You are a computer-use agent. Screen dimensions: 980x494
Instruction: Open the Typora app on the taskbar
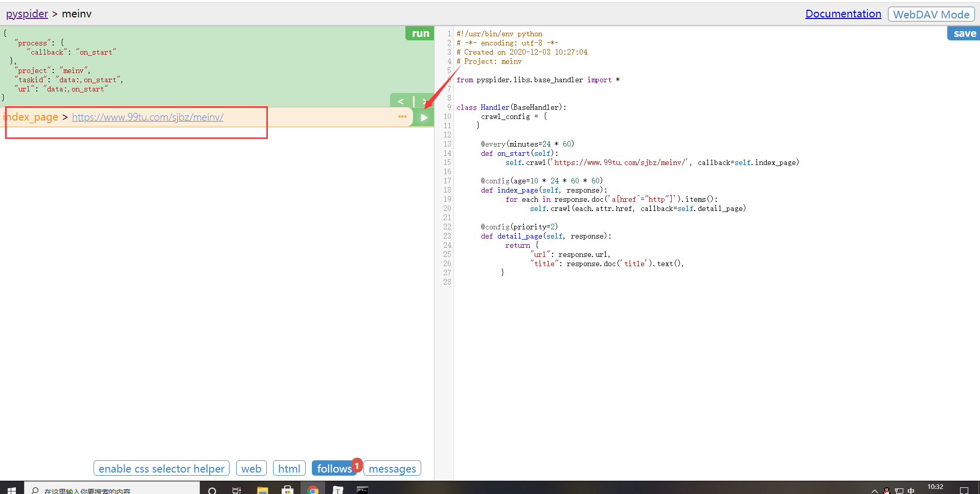point(338,490)
